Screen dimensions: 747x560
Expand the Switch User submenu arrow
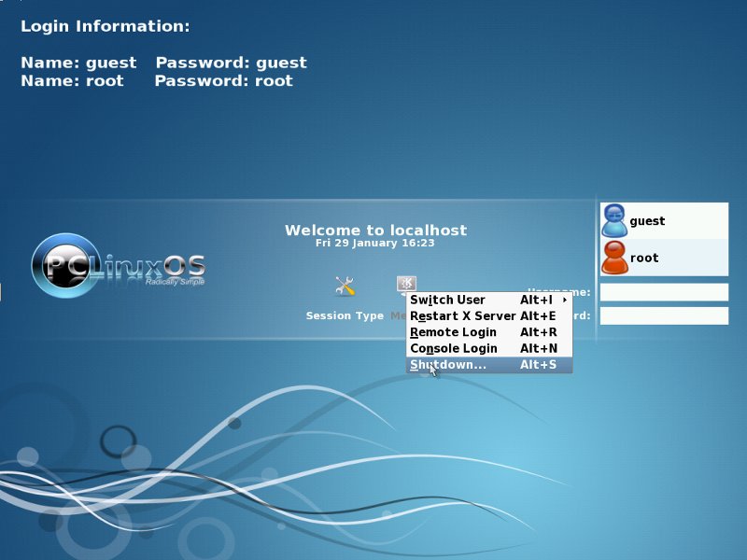(x=565, y=300)
